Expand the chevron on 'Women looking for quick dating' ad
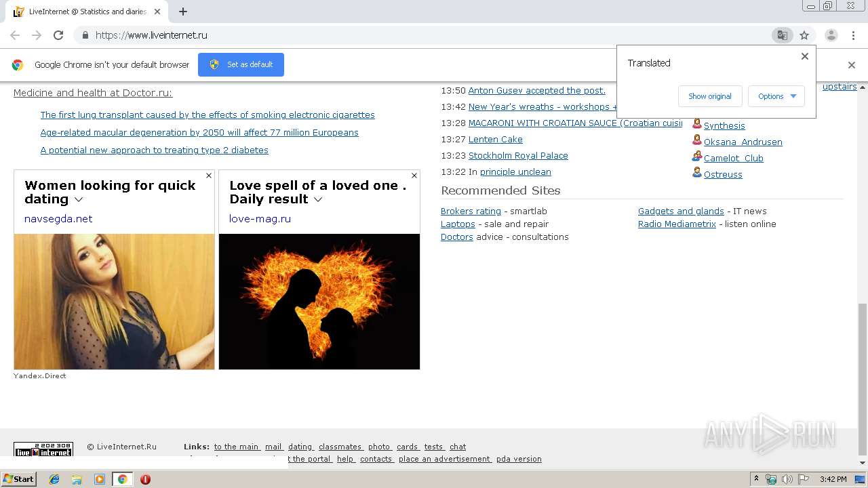868x488 pixels. pos(79,199)
